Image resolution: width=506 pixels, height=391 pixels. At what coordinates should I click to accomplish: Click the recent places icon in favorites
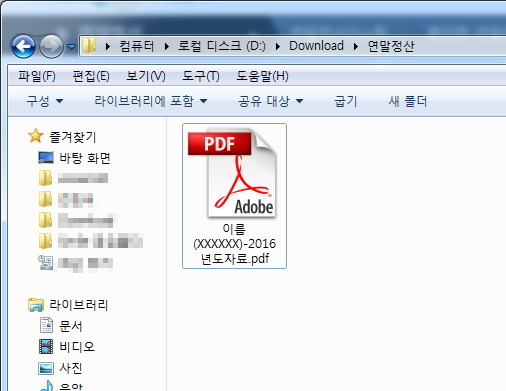(46, 262)
